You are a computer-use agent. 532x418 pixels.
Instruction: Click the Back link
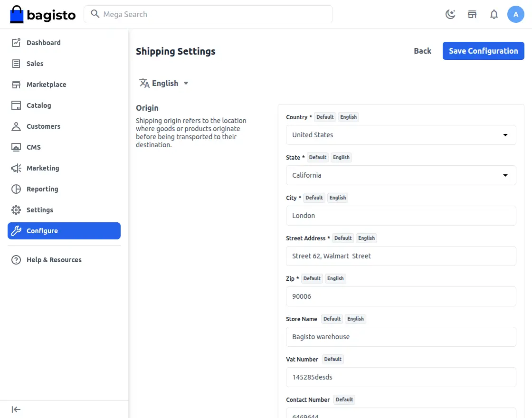click(422, 51)
